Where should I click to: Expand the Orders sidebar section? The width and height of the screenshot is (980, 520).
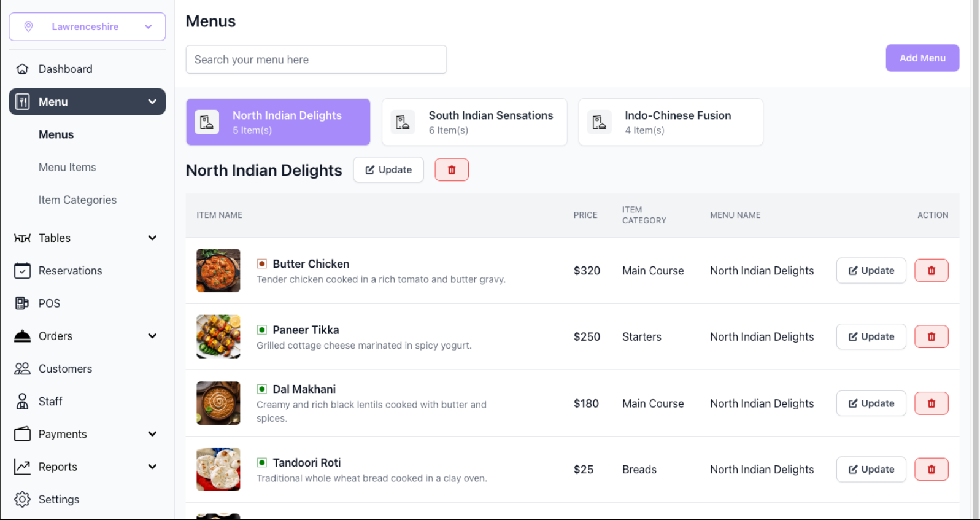click(x=152, y=336)
